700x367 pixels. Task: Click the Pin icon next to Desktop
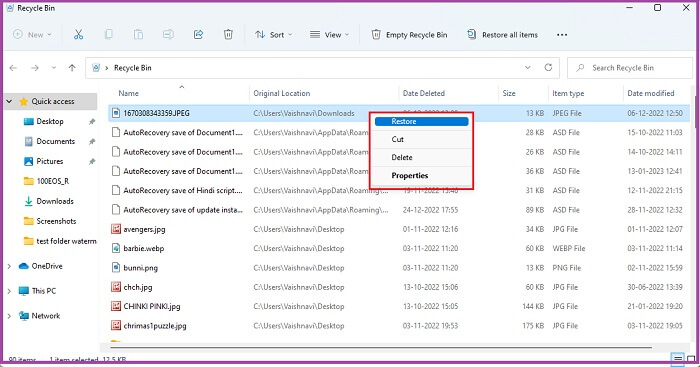click(92, 121)
